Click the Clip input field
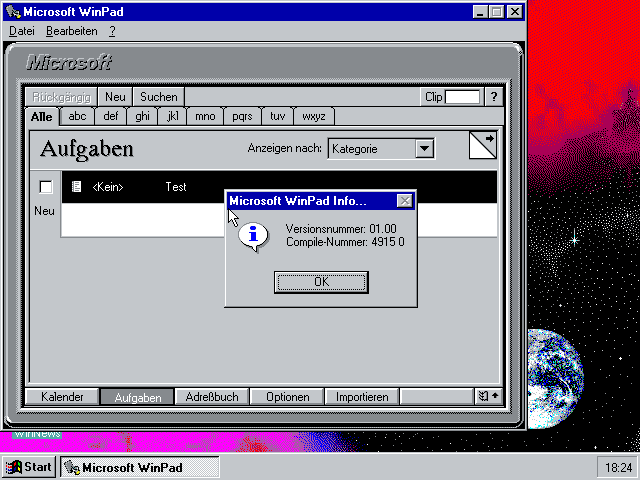640x480 pixels. point(462,97)
